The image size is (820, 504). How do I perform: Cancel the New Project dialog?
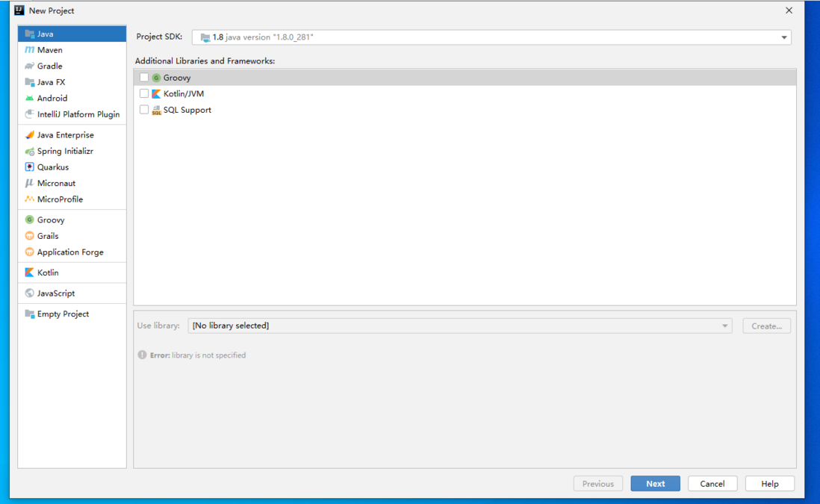[712, 484]
